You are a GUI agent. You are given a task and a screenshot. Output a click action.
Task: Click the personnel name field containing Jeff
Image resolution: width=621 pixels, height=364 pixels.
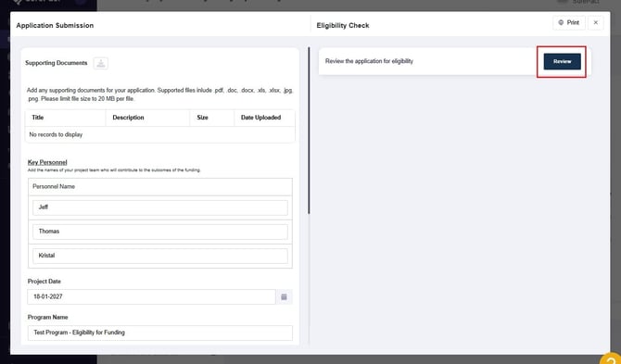(x=160, y=207)
